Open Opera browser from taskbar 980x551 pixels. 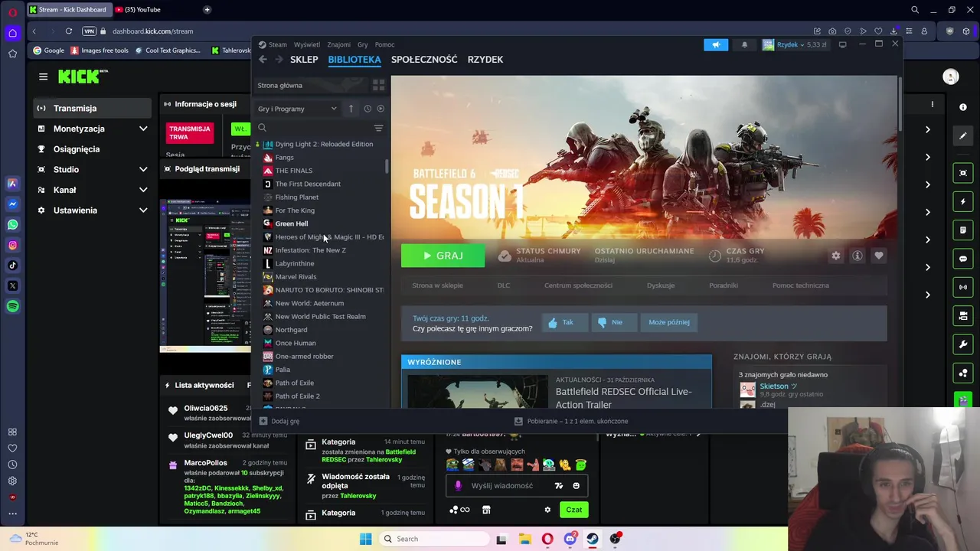(x=547, y=539)
